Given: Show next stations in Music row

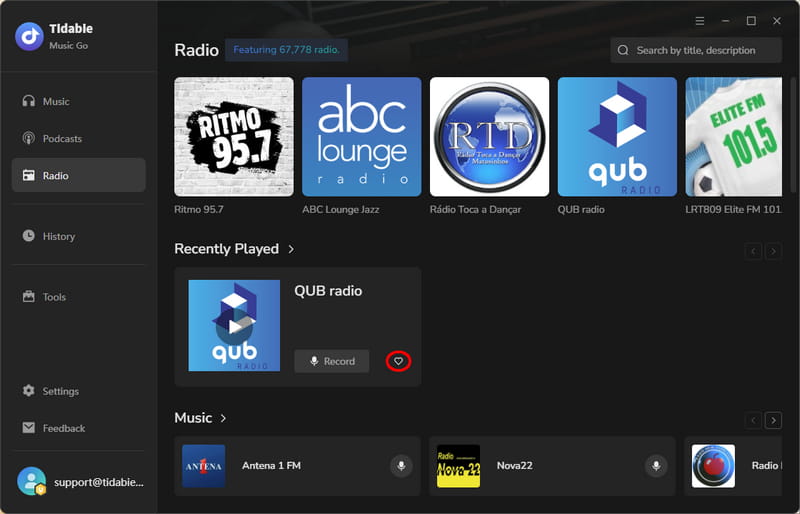Looking at the screenshot, I should (x=773, y=420).
